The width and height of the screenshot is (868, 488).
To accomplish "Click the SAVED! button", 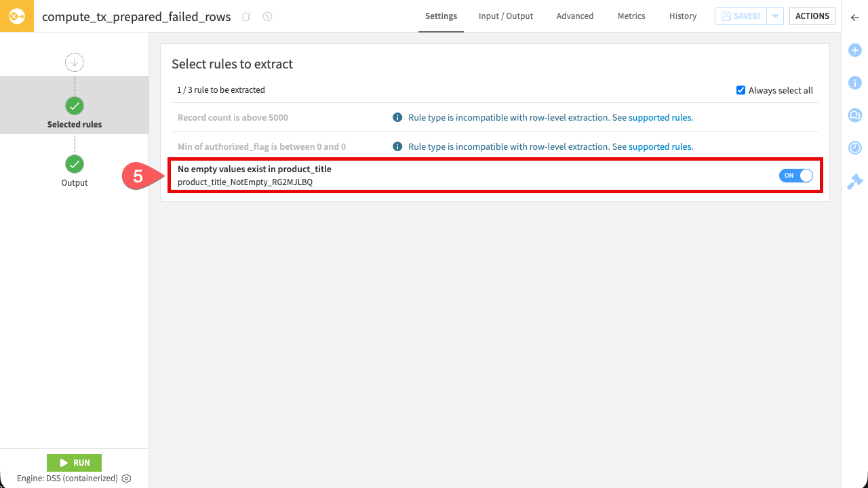I will point(741,16).
